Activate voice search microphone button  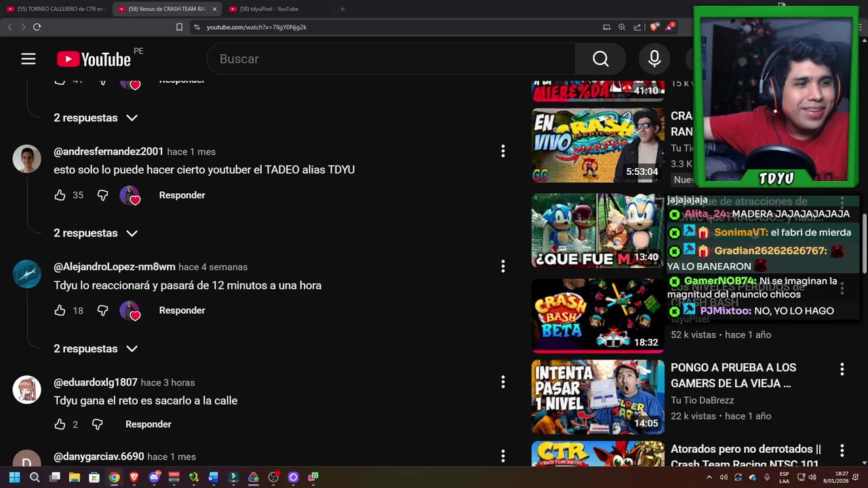(x=654, y=59)
